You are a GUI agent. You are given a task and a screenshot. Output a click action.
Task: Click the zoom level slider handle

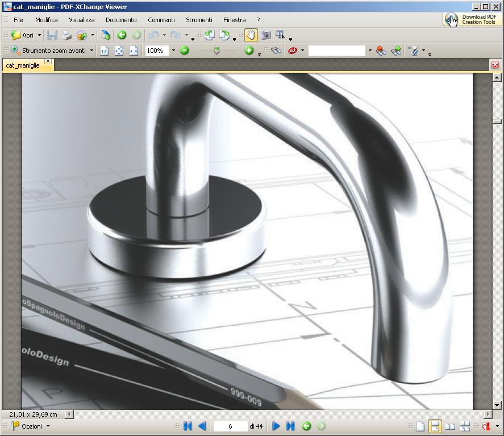[x=216, y=51]
